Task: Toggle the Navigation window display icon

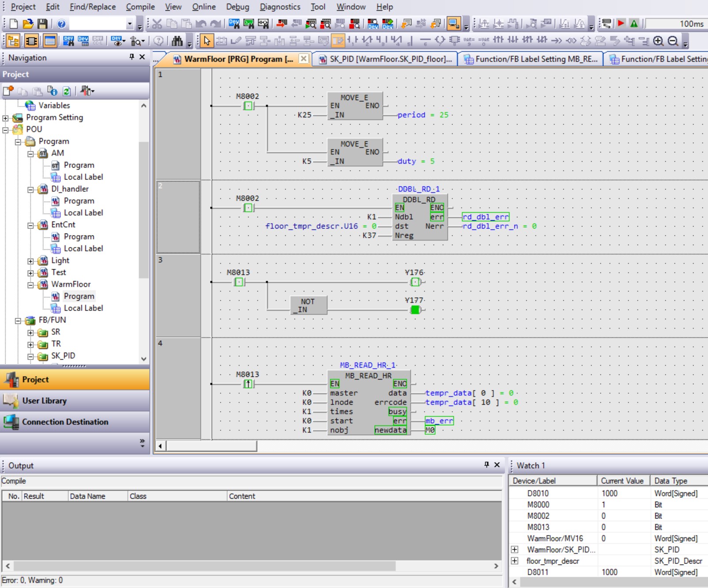Action: click(13, 41)
